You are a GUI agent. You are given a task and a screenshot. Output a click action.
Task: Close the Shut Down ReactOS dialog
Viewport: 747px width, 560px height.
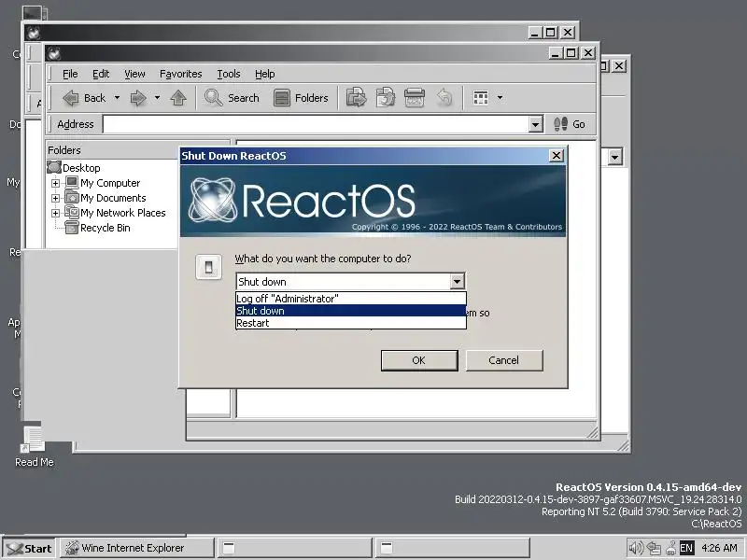(x=556, y=156)
